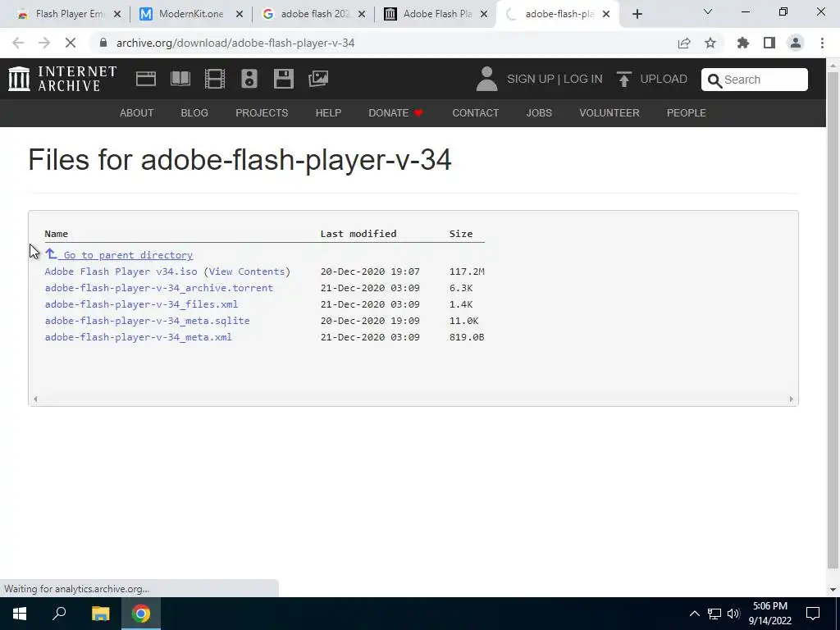The height and width of the screenshot is (630, 840).
Task: View site information lock icon
Action: [x=103, y=43]
